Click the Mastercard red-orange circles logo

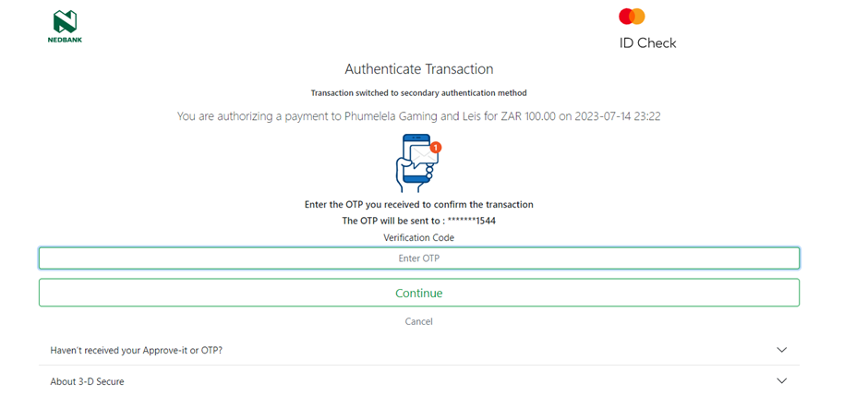(x=633, y=17)
